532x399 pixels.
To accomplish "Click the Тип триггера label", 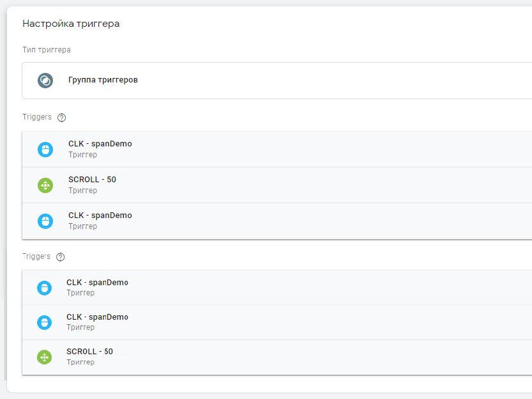I will click(x=47, y=49).
